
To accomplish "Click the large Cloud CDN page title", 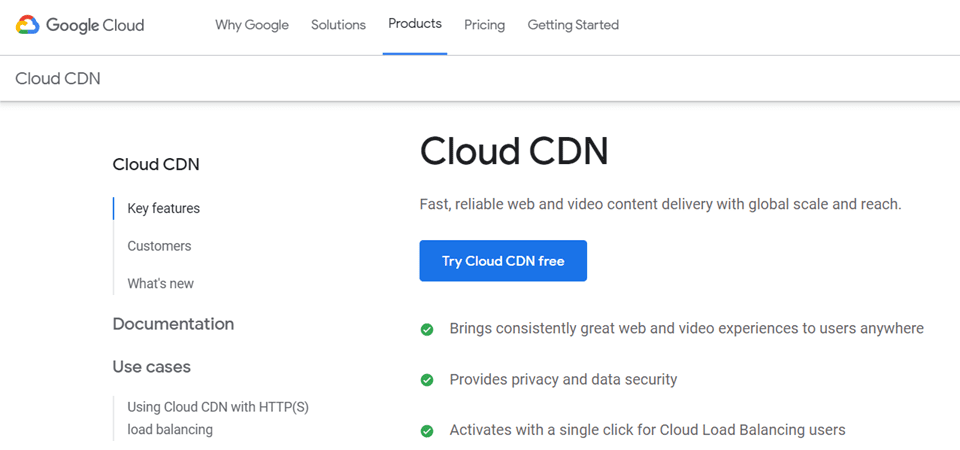I will (513, 152).
